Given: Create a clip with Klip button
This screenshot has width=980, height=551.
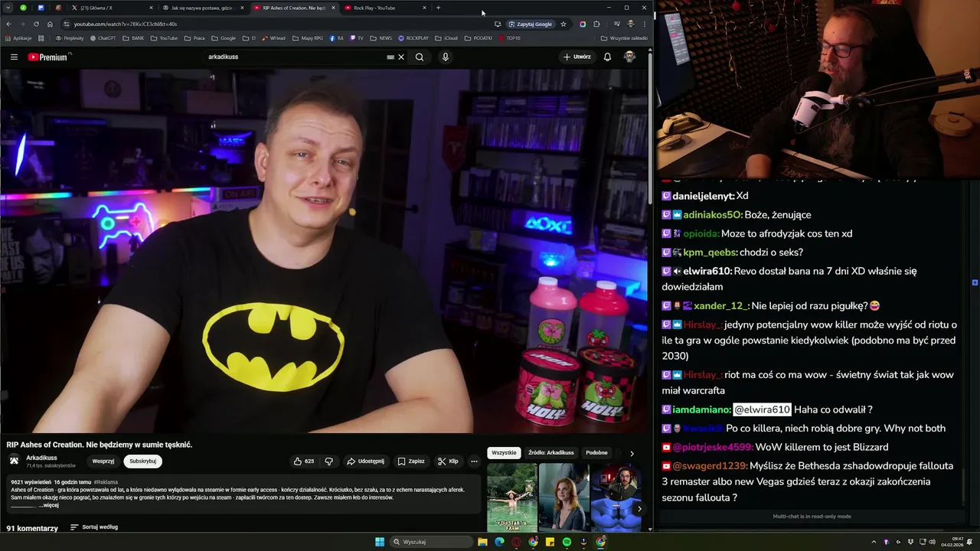Looking at the screenshot, I should click(x=449, y=461).
